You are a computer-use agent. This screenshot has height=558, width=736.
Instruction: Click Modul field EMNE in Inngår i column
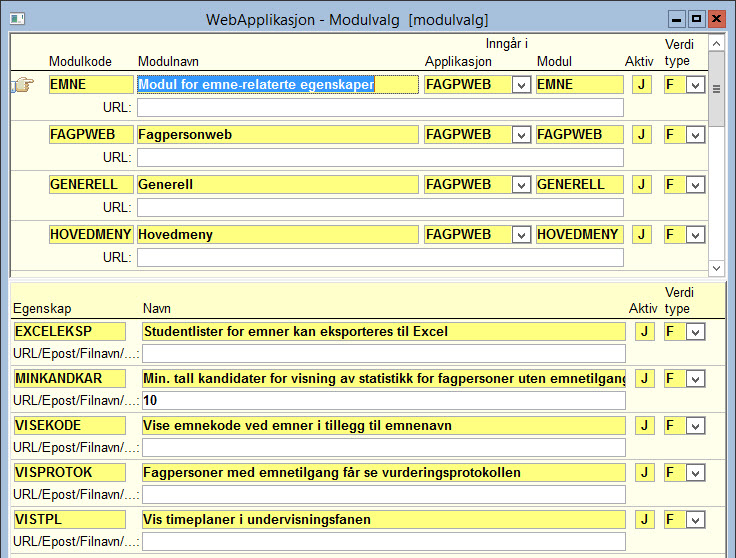(x=580, y=85)
